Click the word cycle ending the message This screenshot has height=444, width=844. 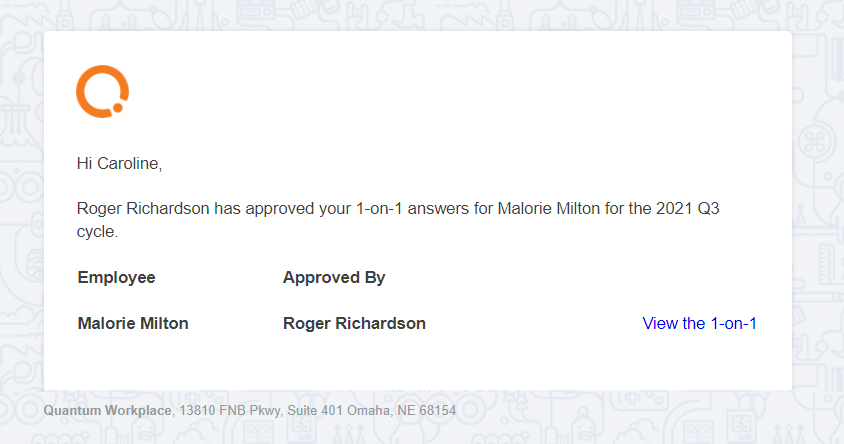pos(97,231)
